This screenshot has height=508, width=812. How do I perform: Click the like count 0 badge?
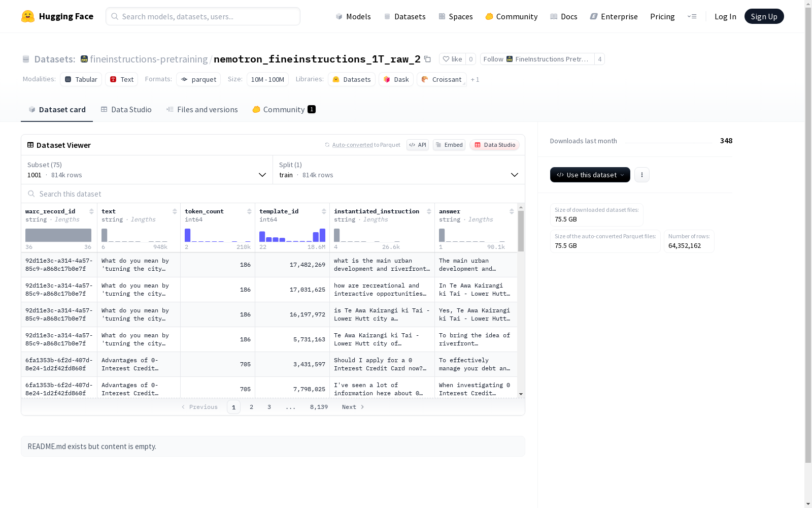click(x=471, y=59)
